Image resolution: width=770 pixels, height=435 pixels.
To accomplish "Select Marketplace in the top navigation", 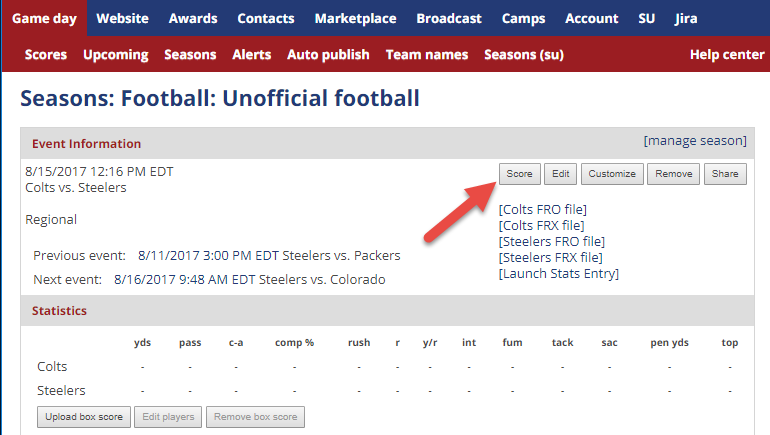I will [x=355, y=18].
